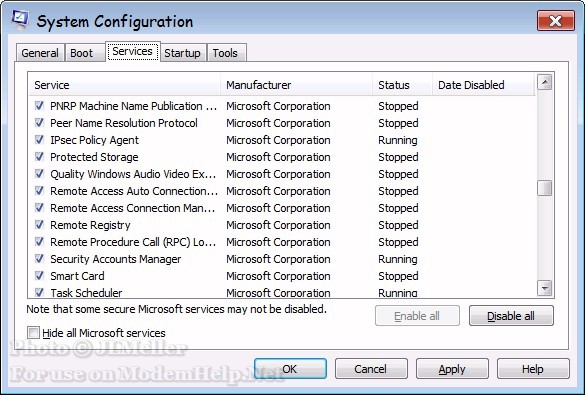Click Microsoft Corporation in Smart Card row
Image resolution: width=585 pixels, height=395 pixels.
coord(278,276)
